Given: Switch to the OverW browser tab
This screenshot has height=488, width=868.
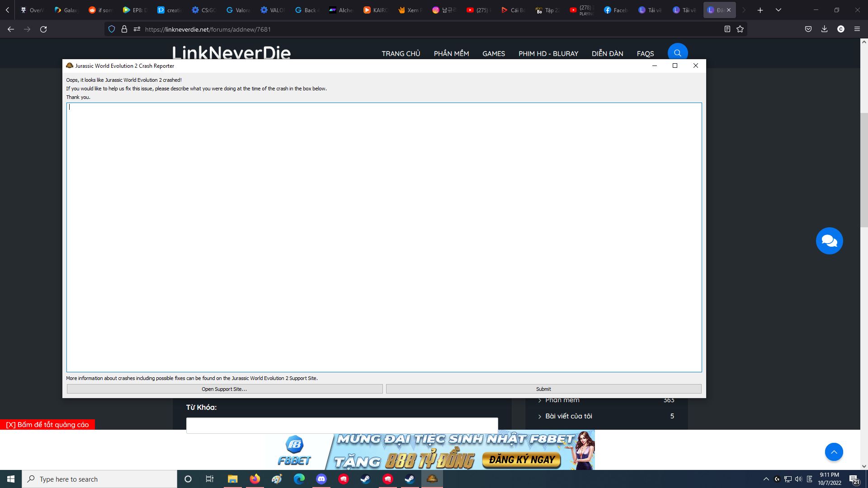Looking at the screenshot, I should click(33, 10).
